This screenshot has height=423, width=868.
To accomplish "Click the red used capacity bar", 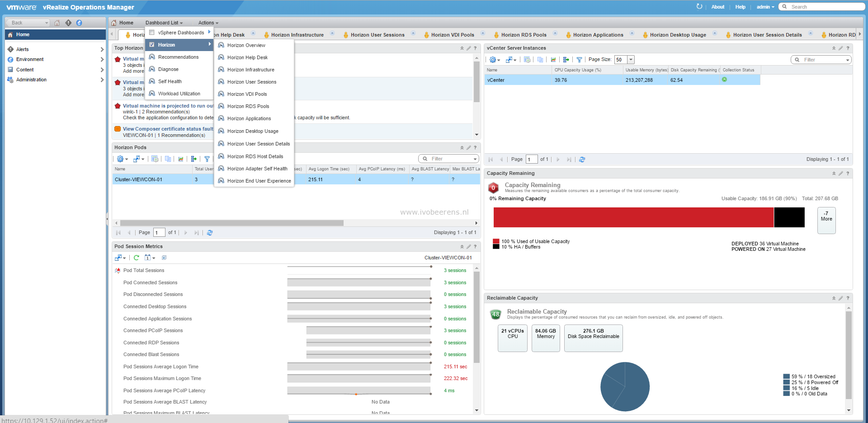I will (633, 217).
